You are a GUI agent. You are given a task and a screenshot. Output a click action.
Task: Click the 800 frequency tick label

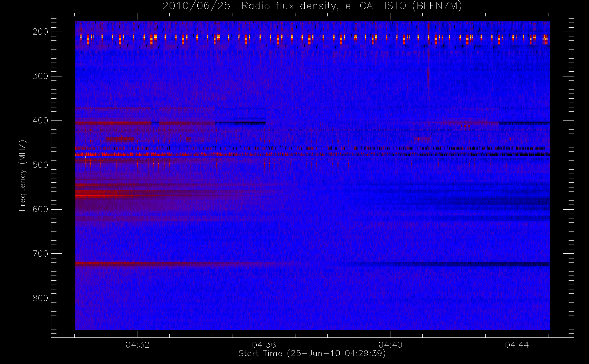pyautogui.click(x=40, y=298)
